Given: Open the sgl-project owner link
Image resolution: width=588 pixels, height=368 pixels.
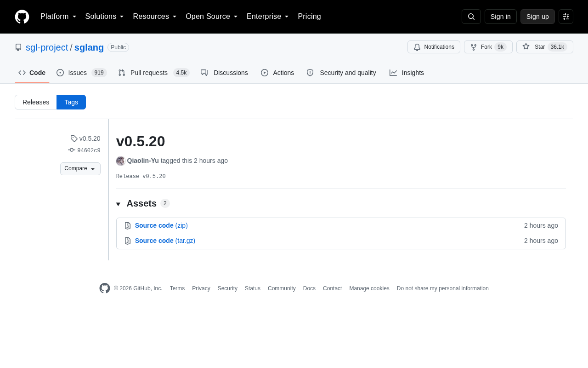Looking at the screenshot, I should pyautogui.click(x=47, y=47).
